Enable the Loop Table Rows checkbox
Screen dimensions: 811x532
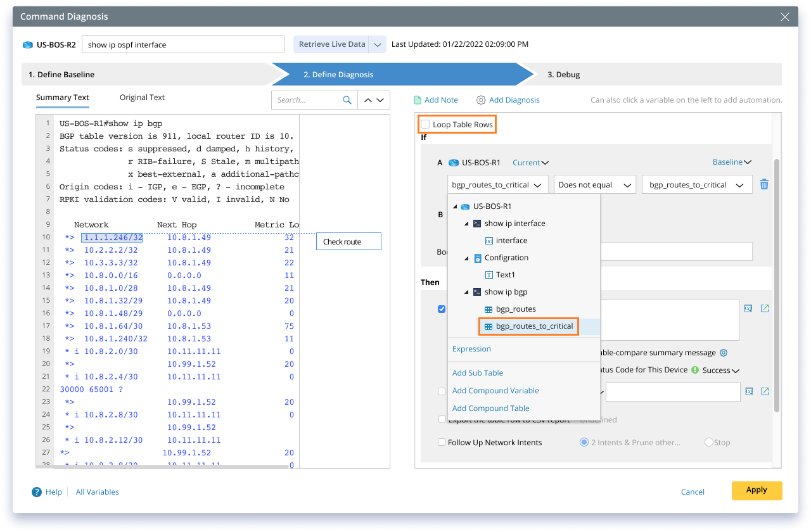tap(426, 124)
